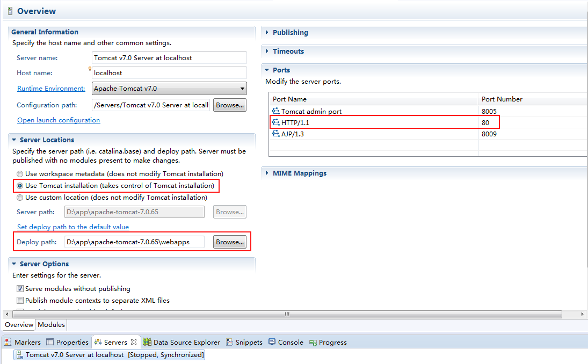
Task: Collapse the Server Options section
Action: [x=14, y=264]
